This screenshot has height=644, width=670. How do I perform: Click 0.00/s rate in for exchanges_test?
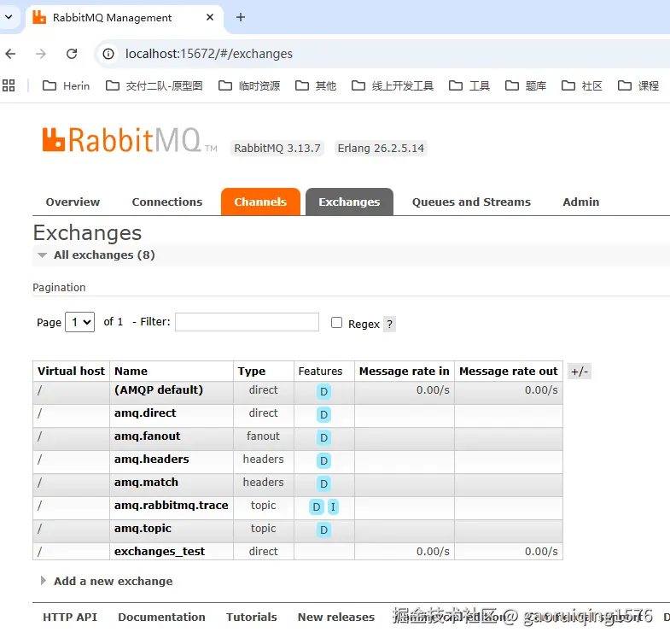[433, 552]
